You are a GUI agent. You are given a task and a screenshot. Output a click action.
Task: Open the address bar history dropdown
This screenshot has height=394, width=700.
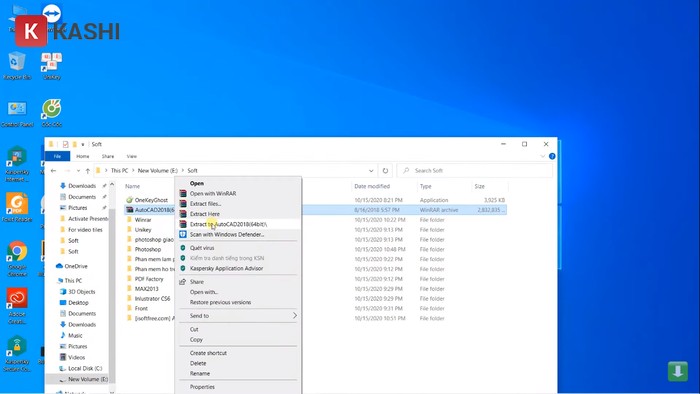(371, 170)
